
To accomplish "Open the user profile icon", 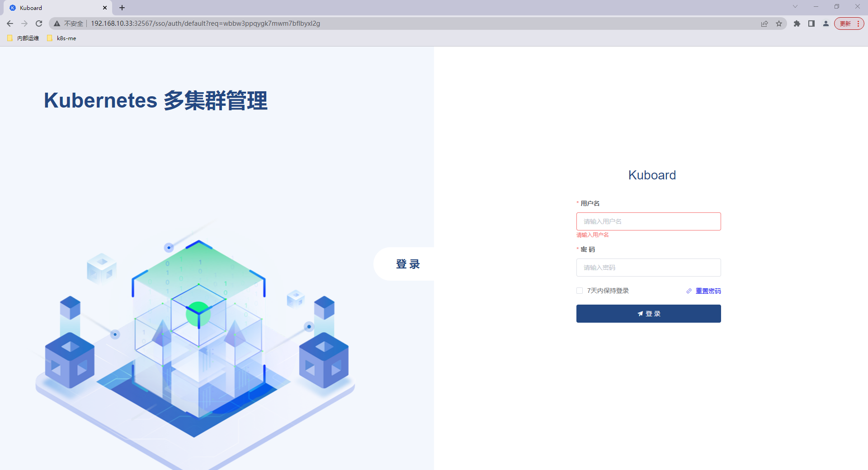I will point(826,23).
